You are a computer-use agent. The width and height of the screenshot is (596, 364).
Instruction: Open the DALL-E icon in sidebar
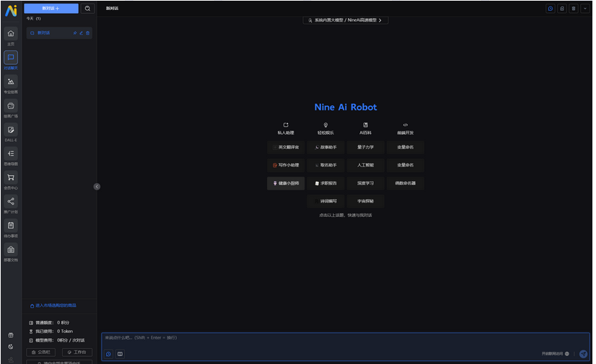[x=11, y=130]
